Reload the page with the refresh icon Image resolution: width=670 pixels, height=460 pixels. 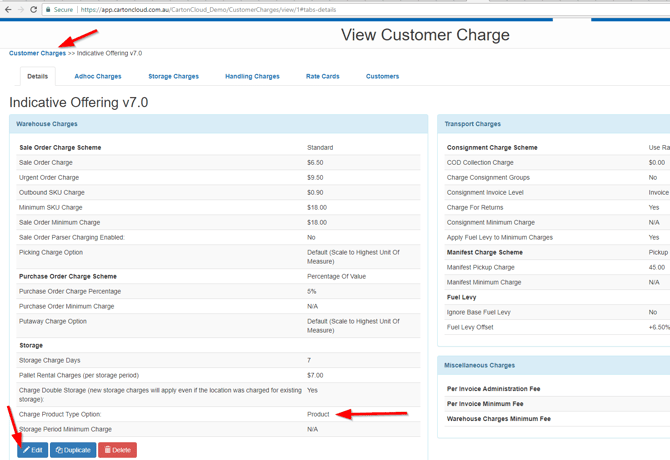tap(33, 9)
